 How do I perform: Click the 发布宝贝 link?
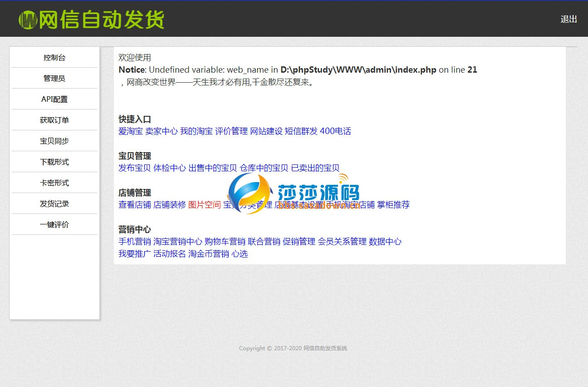[135, 168]
